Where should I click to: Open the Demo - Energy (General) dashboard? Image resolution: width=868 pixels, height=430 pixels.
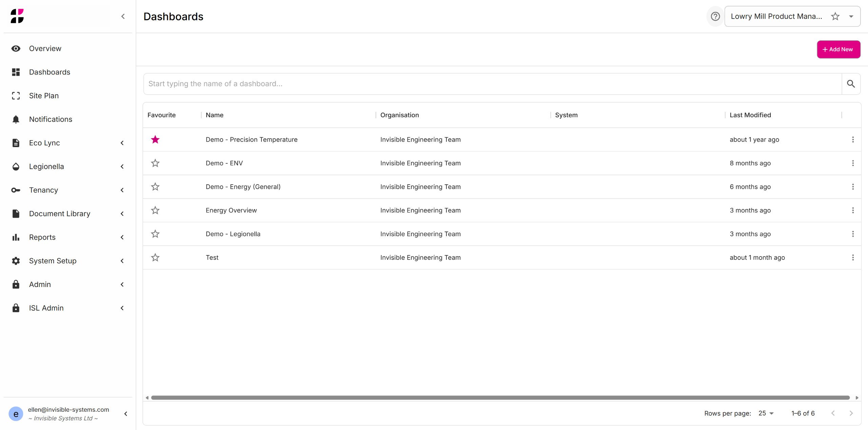243,187
